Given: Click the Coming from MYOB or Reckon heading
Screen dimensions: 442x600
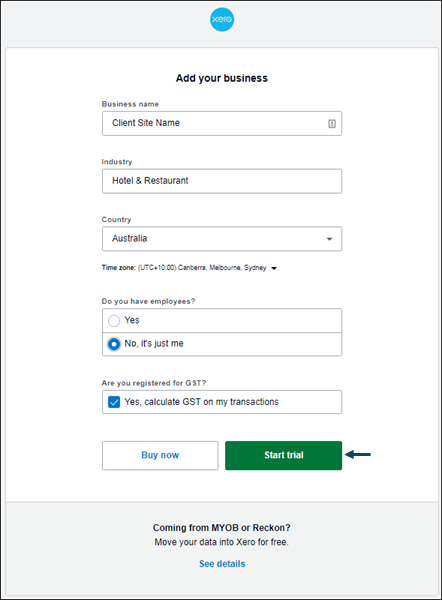Looking at the screenshot, I should pyautogui.click(x=222, y=528).
